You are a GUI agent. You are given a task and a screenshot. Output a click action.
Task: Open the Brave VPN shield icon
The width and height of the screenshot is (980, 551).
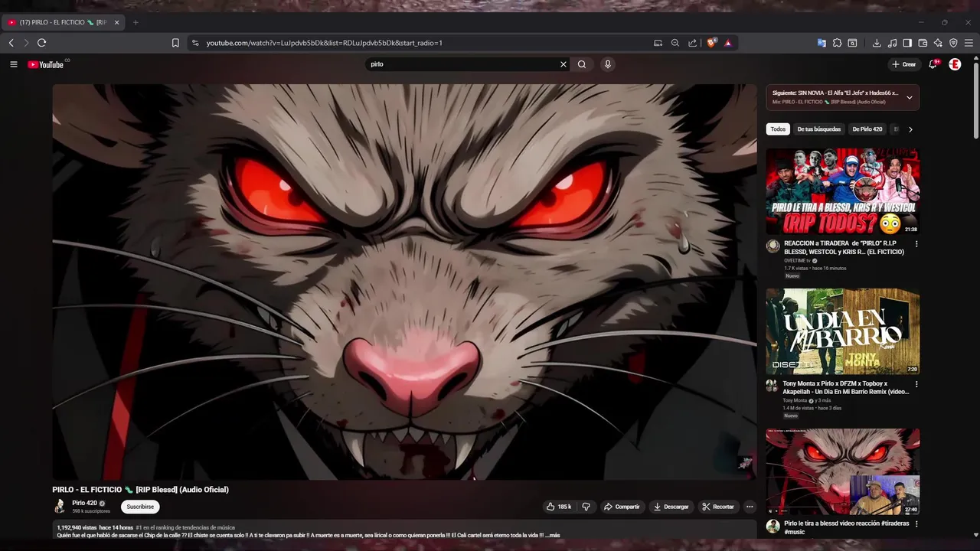click(x=953, y=43)
